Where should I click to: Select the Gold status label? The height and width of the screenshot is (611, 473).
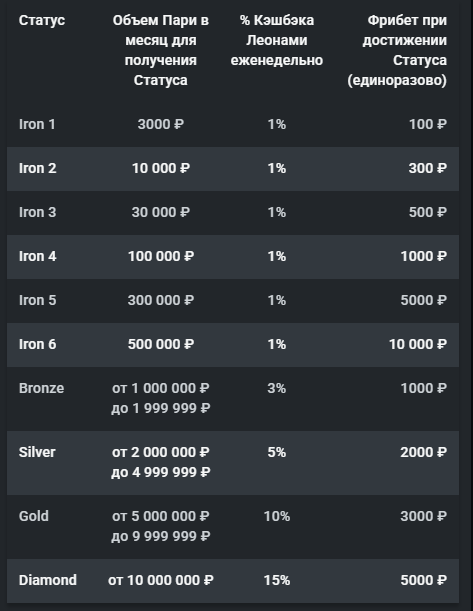[34, 516]
